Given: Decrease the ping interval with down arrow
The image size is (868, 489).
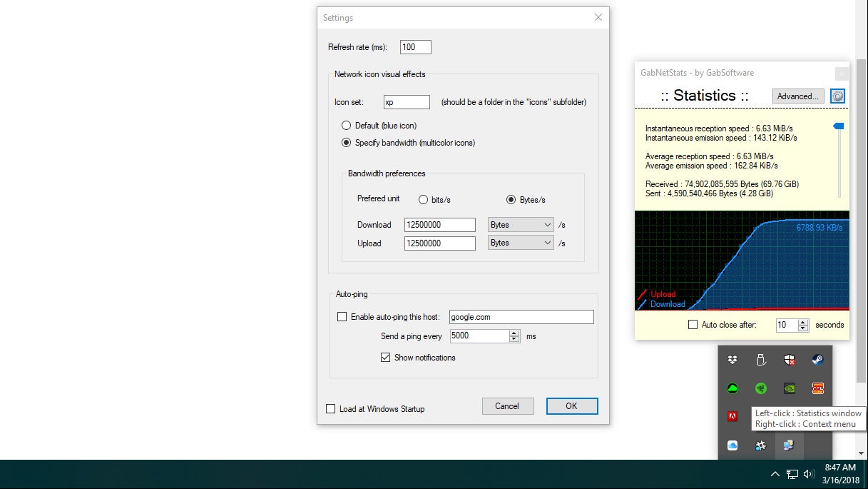Looking at the screenshot, I should (514, 339).
